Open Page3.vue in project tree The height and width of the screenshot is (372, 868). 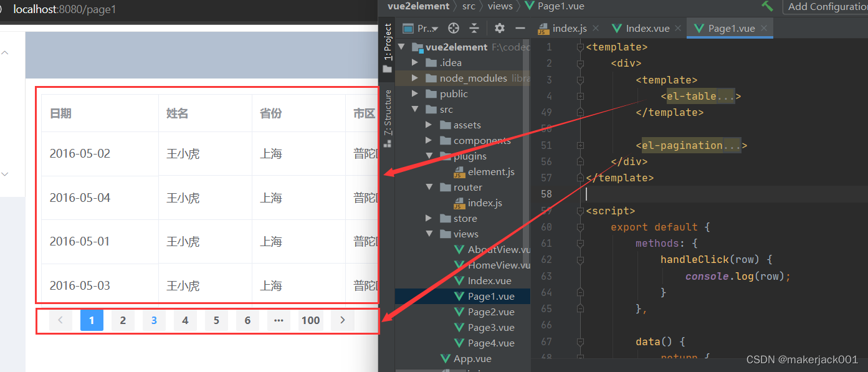[485, 327]
